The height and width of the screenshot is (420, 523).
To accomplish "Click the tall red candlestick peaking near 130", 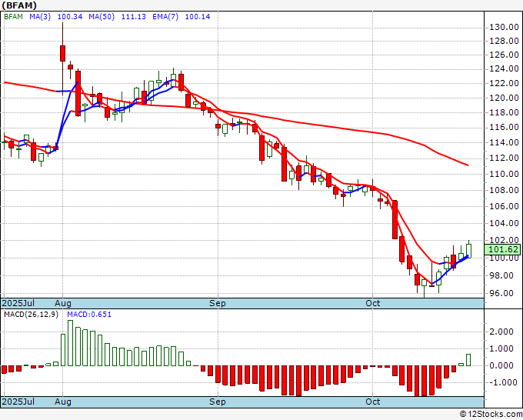I will point(63,53).
